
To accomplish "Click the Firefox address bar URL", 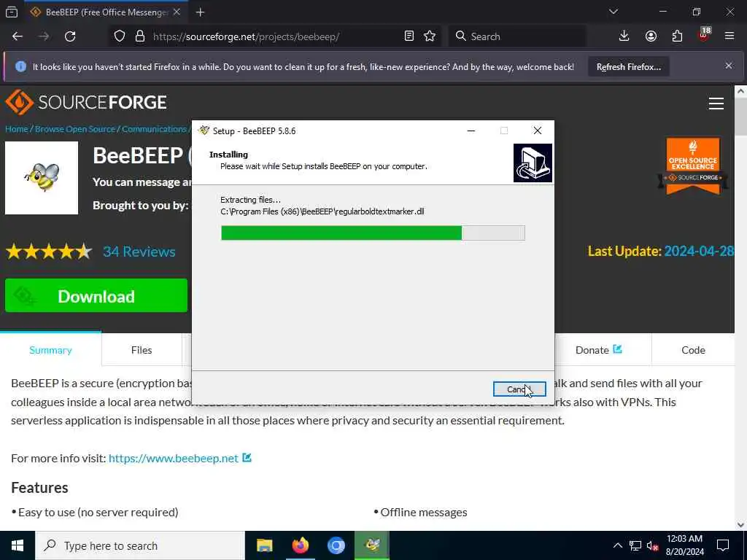I will (246, 36).
